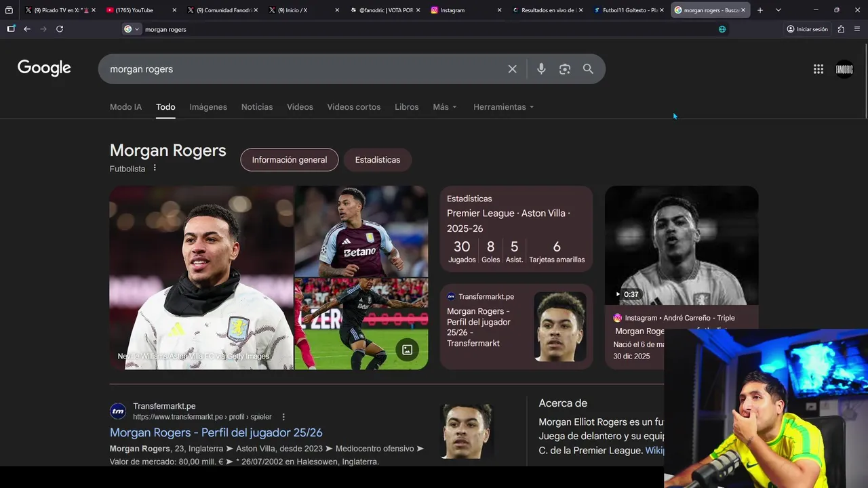
Task: Open the Fanodric account avatar
Action: 844,69
